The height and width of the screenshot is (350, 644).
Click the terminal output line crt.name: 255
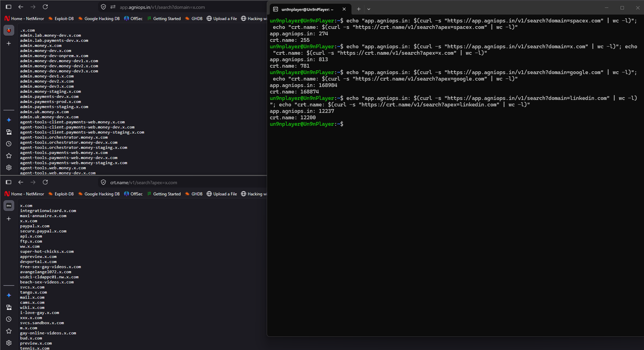[x=290, y=40]
